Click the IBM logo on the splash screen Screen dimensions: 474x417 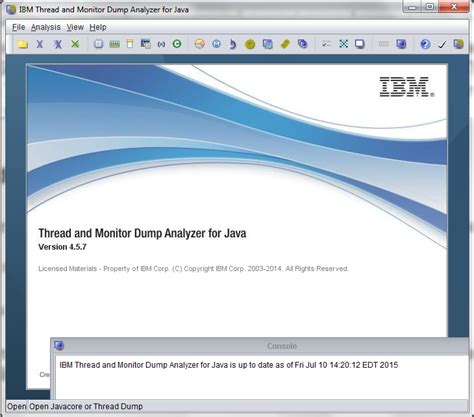pyautogui.click(x=407, y=87)
